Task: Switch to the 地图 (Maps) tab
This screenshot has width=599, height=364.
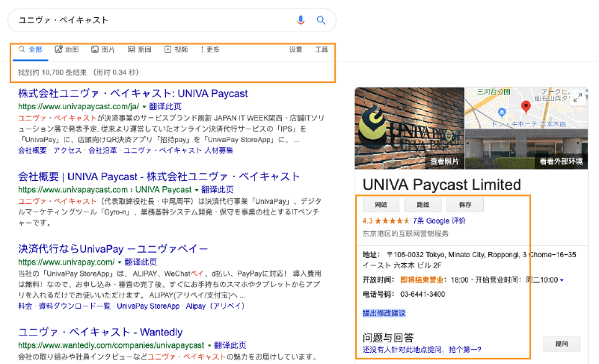Action: click(67, 49)
